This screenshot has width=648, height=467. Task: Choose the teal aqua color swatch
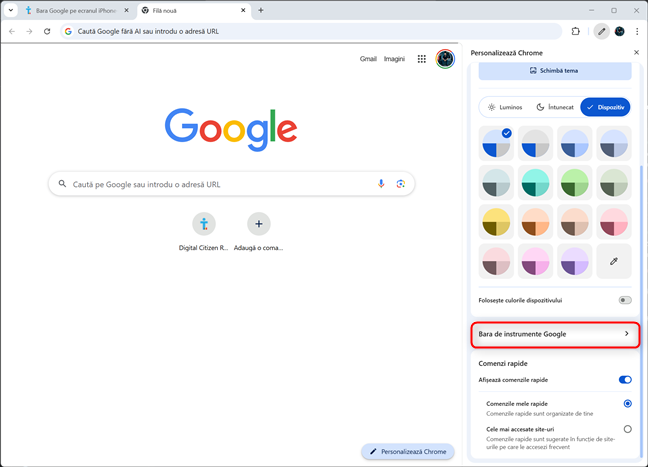pos(535,183)
